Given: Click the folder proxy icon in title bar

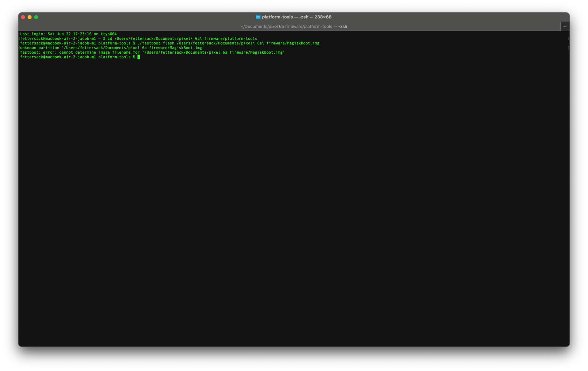Looking at the screenshot, I should click(258, 17).
